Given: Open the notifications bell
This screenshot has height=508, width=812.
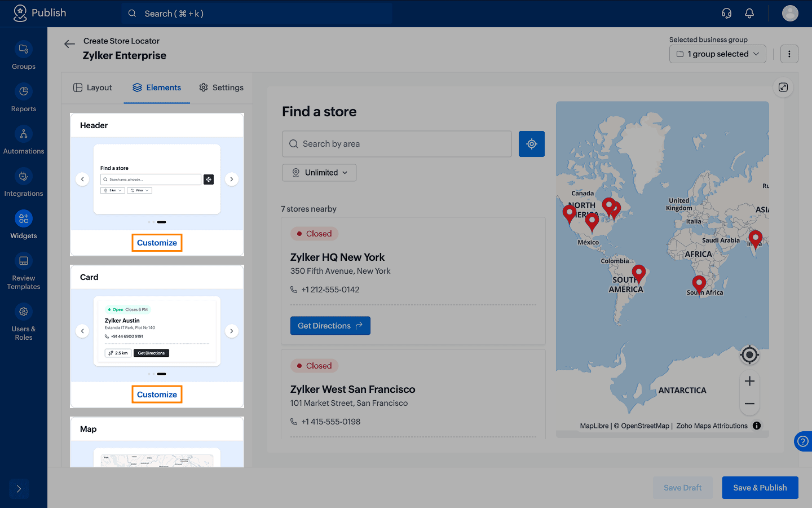Looking at the screenshot, I should pyautogui.click(x=749, y=13).
